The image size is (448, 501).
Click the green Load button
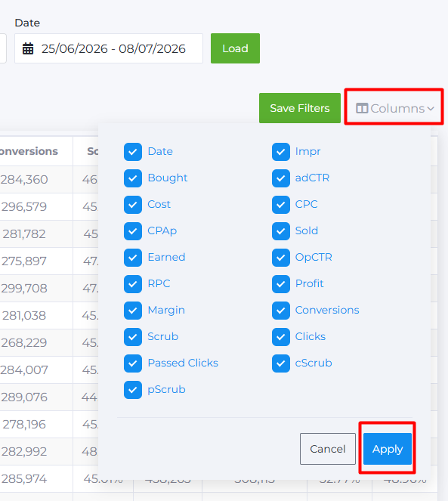pyautogui.click(x=235, y=48)
